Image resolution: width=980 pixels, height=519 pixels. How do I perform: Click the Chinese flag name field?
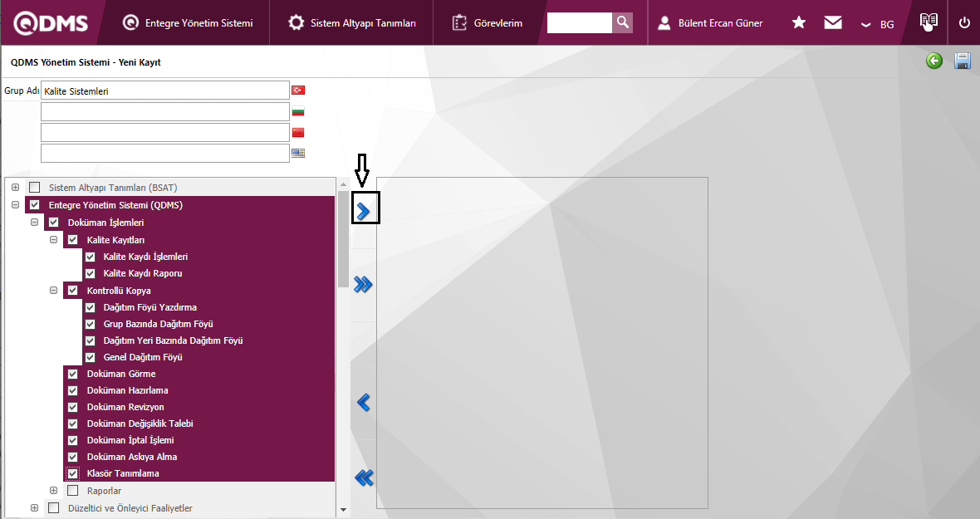click(165, 132)
